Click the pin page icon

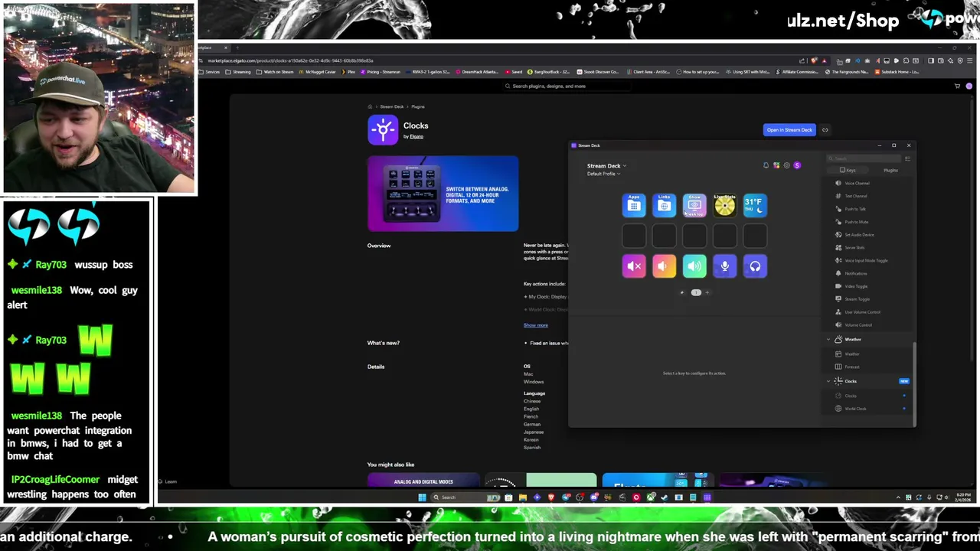click(x=682, y=292)
